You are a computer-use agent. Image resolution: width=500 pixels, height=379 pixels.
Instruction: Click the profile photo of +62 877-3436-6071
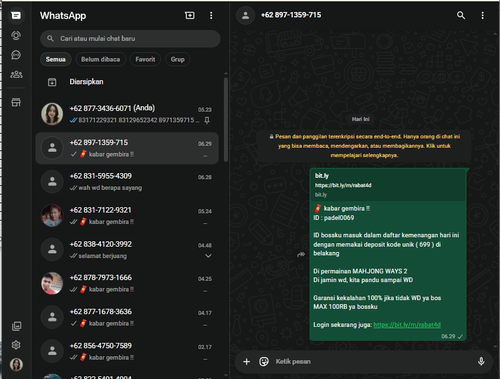[x=52, y=114]
